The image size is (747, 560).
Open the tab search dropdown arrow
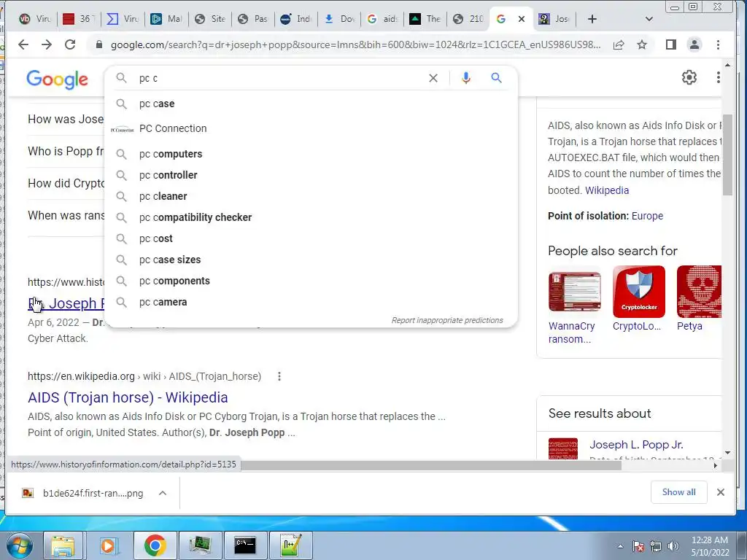649,19
